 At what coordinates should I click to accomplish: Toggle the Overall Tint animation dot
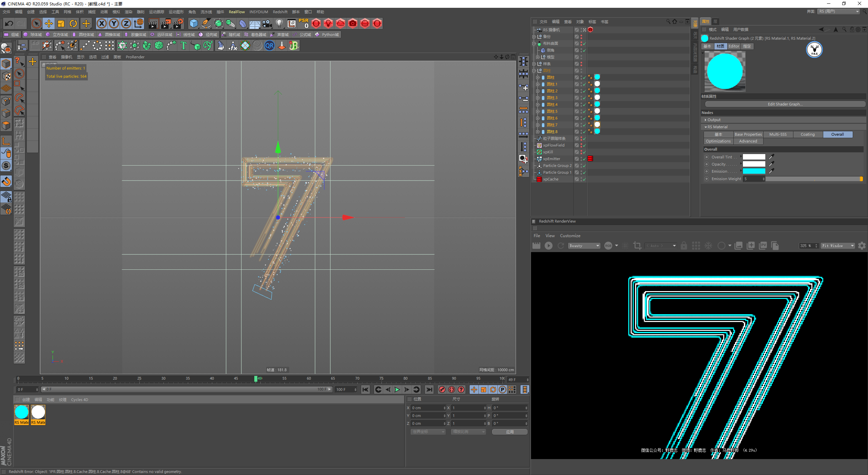[x=707, y=157]
